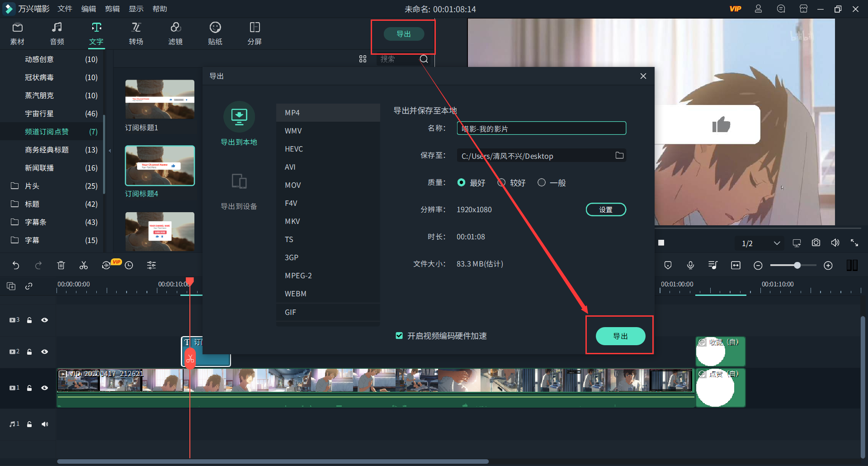Select the 音频 (Audio) panel icon
Image resolution: width=868 pixels, height=466 pixels.
point(57,33)
